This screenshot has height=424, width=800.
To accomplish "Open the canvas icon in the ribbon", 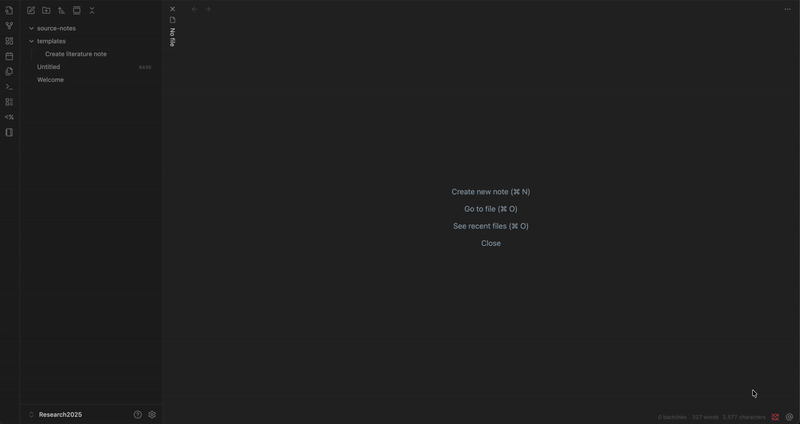I will click(x=9, y=41).
